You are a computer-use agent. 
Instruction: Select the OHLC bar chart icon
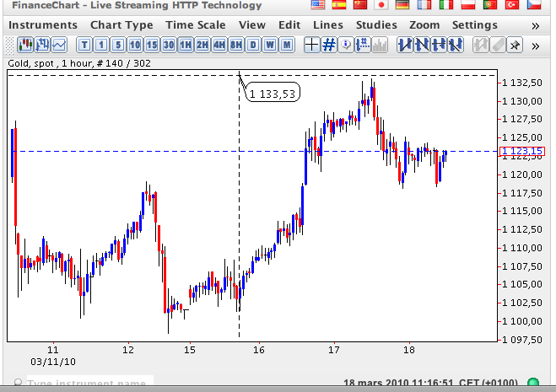(x=41, y=45)
